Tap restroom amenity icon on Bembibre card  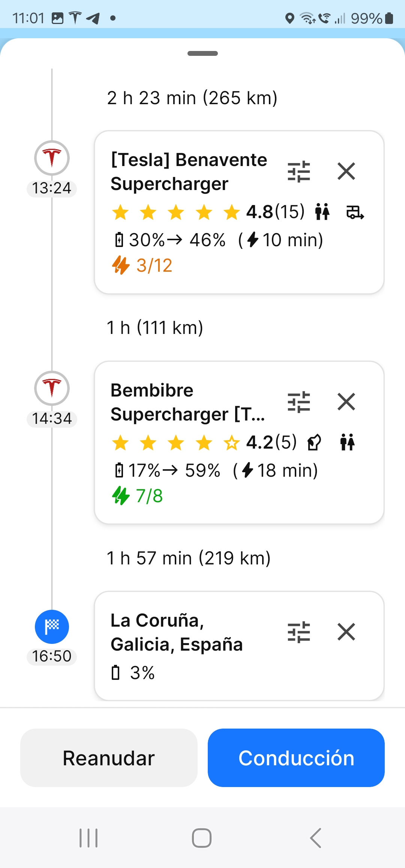click(347, 442)
